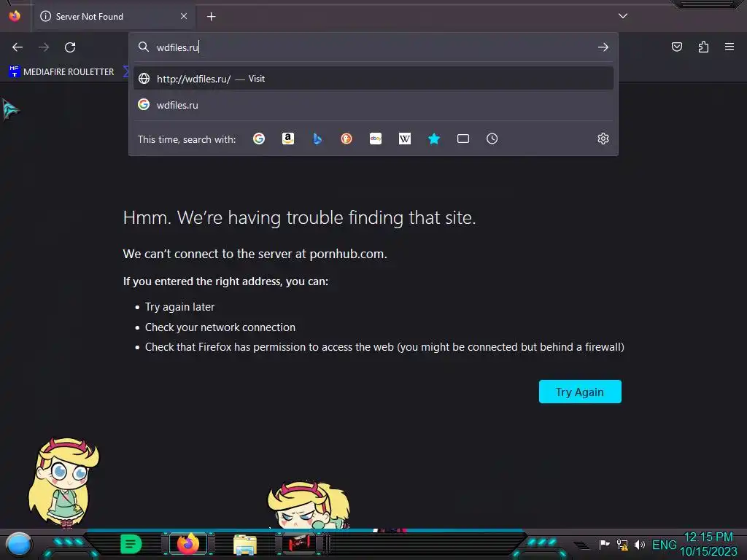Choose Google search suggestion wdfiles.ru
The image size is (747, 560).
373,105
